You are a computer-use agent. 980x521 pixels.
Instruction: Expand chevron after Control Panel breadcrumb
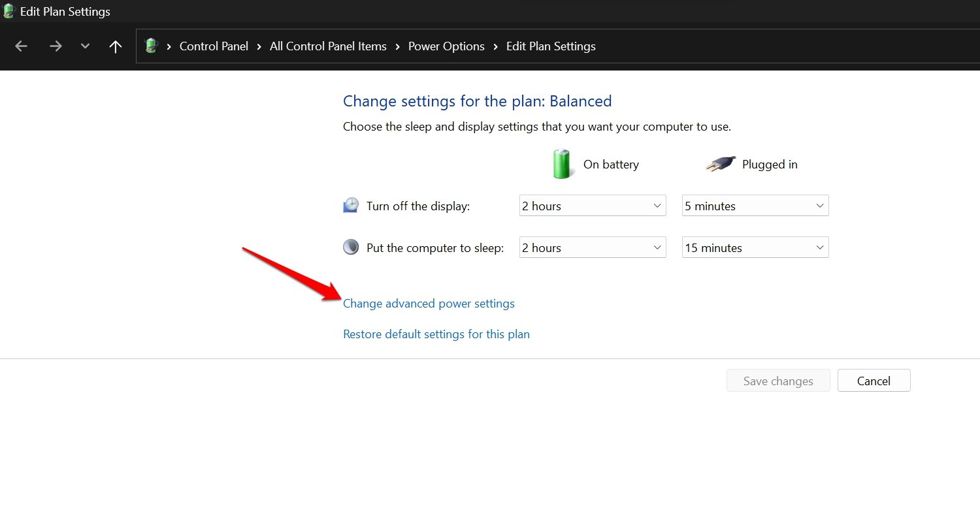point(259,46)
